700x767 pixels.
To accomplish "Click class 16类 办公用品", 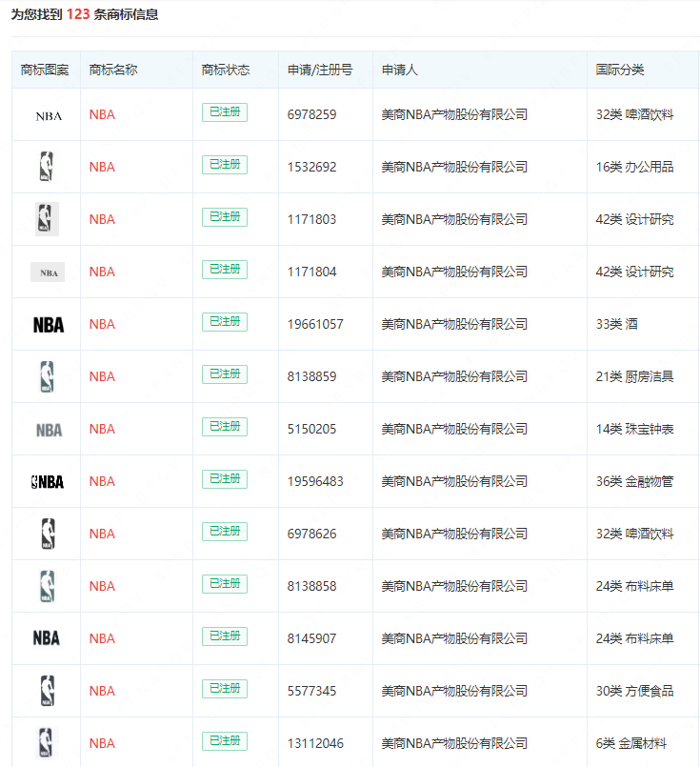I will click(x=634, y=167).
